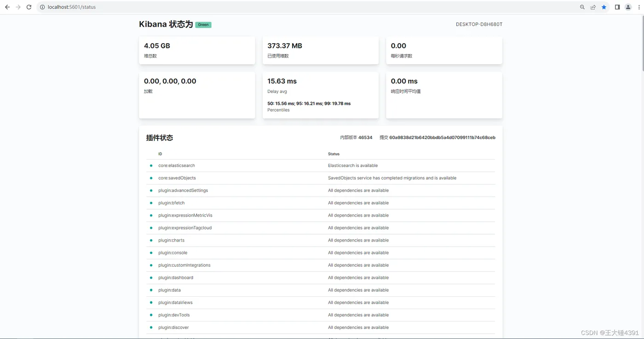Select the plugin:devTools row ID
This screenshot has height=339, width=644.
[x=174, y=315]
